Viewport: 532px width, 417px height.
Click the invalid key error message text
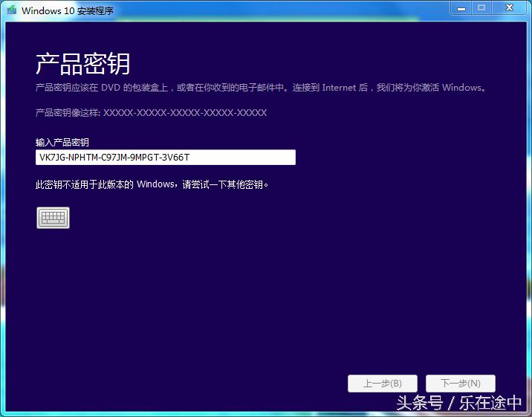click(x=152, y=184)
